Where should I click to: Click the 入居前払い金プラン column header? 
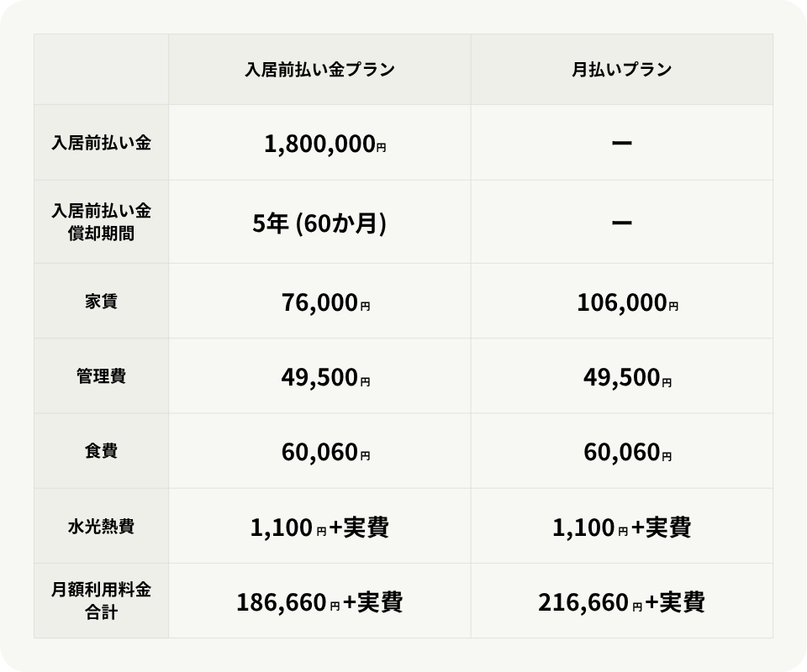coord(319,70)
